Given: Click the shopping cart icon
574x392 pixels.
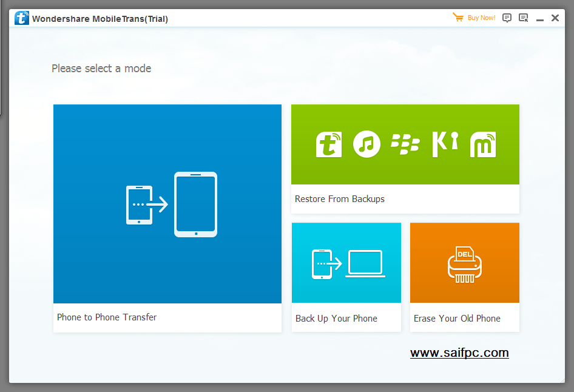Looking at the screenshot, I should coord(458,17).
